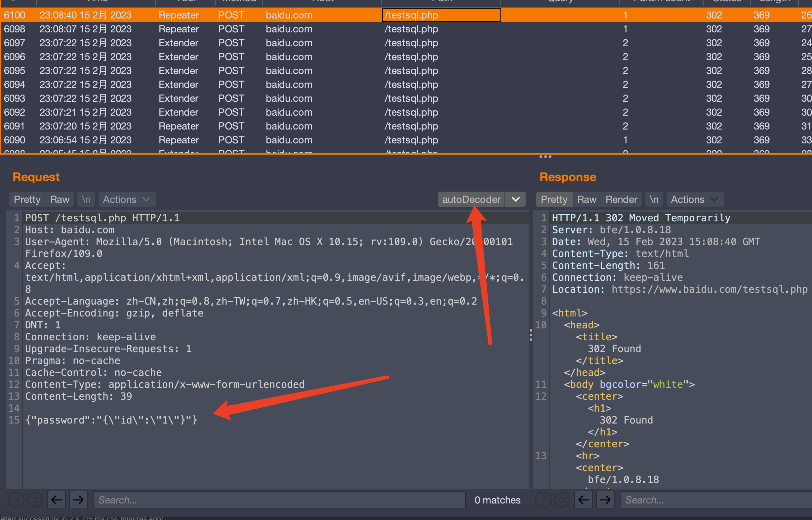
Task: Click the request panel help icon
Action: click(x=16, y=500)
